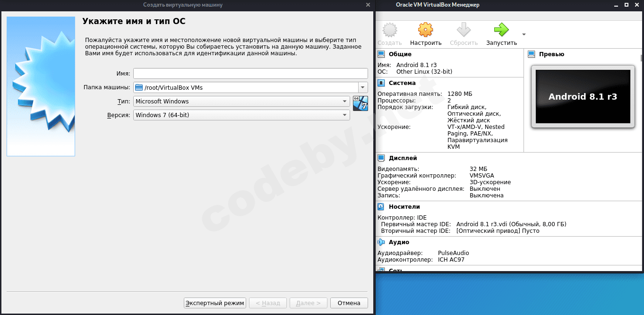Click the Дисплей section icon
Screen dimensions: 644x315
point(381,158)
